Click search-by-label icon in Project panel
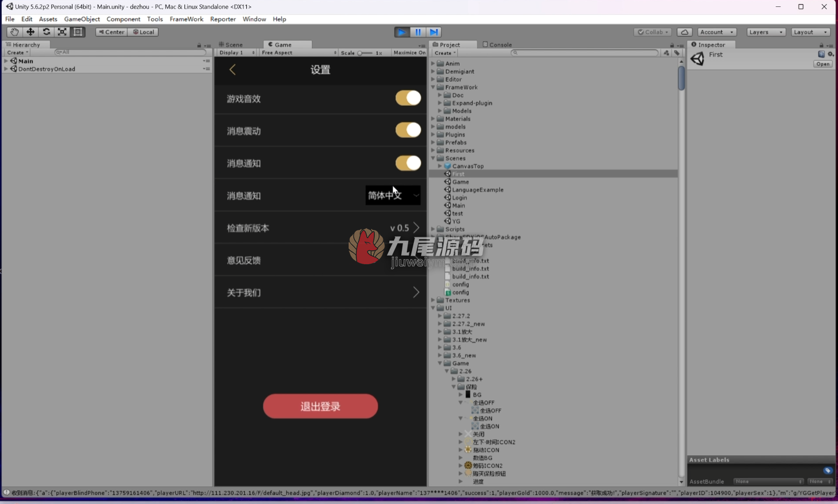Image resolution: width=838 pixels, height=504 pixels. click(677, 53)
